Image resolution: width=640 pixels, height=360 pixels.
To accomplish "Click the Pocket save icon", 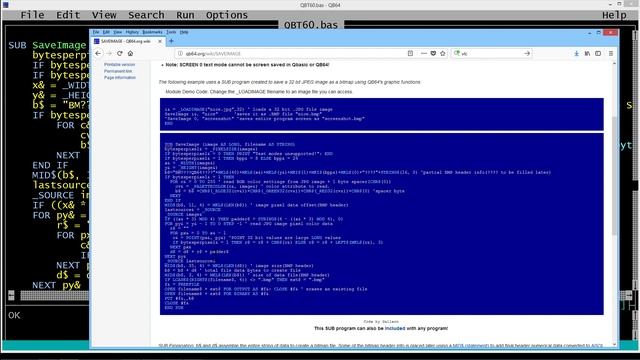I will (x=433, y=53).
